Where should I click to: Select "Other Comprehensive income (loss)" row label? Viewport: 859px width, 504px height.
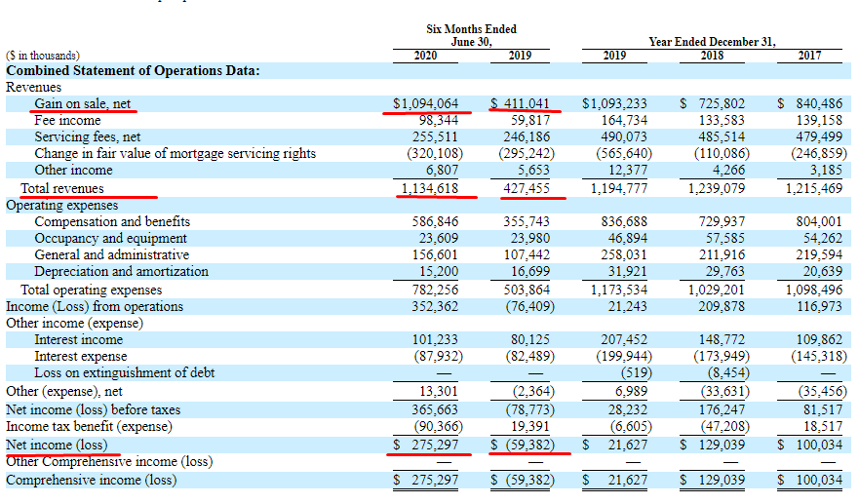coord(109,461)
